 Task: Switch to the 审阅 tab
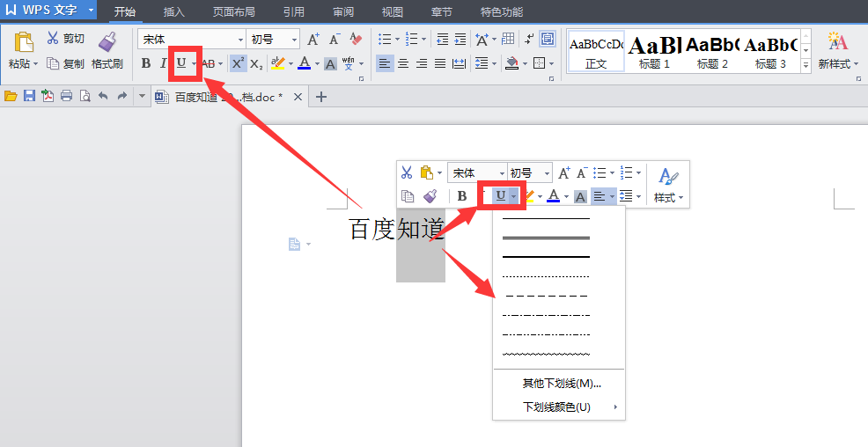[343, 11]
